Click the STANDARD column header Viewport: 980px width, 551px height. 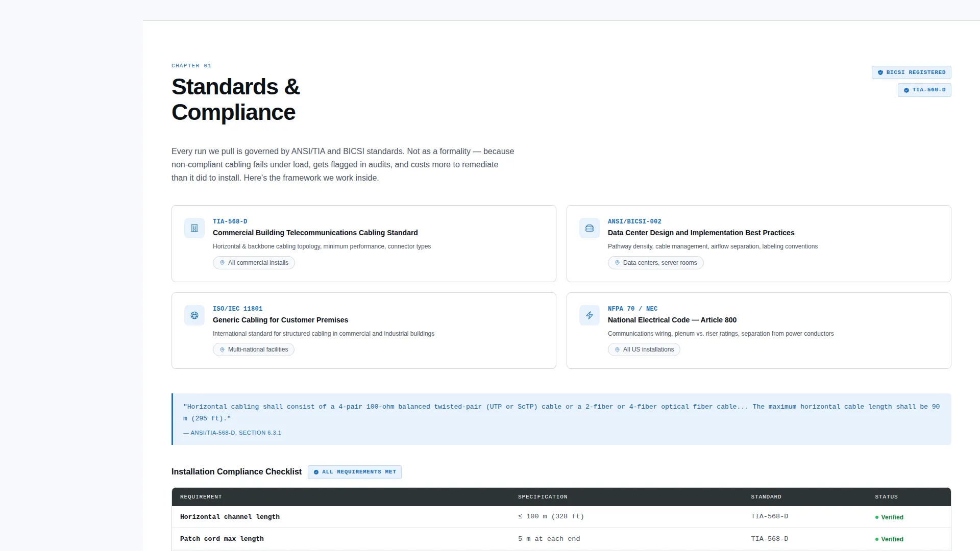[x=766, y=497]
